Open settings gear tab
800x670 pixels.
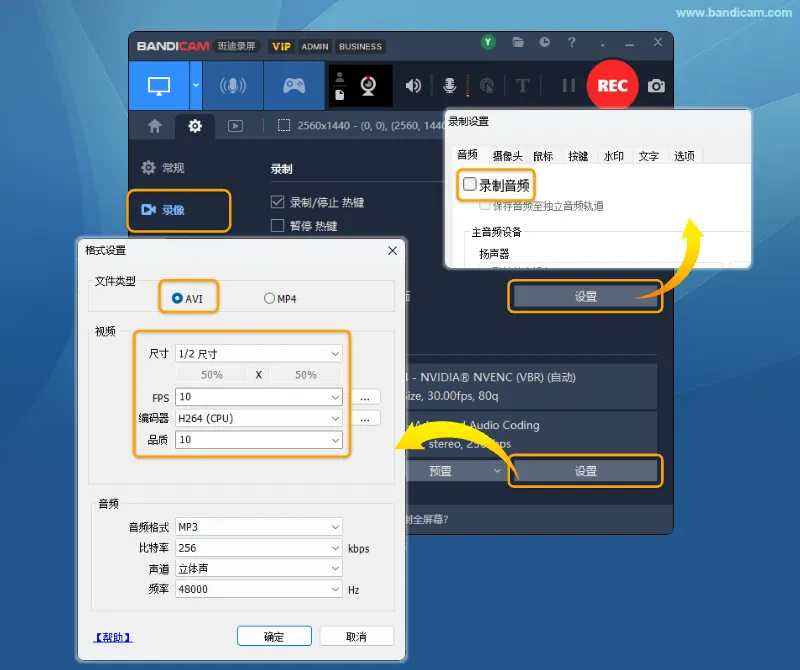tap(195, 126)
